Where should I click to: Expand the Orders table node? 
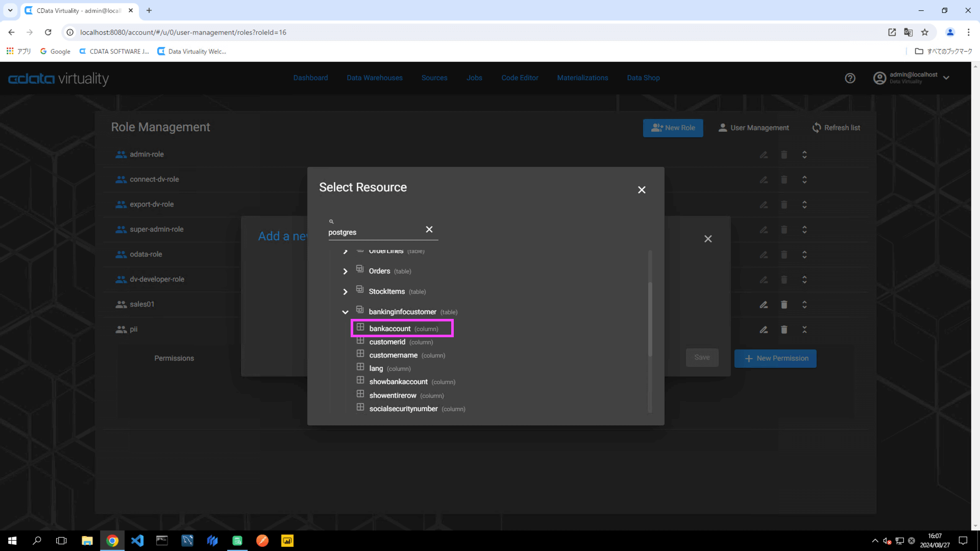pyautogui.click(x=345, y=271)
